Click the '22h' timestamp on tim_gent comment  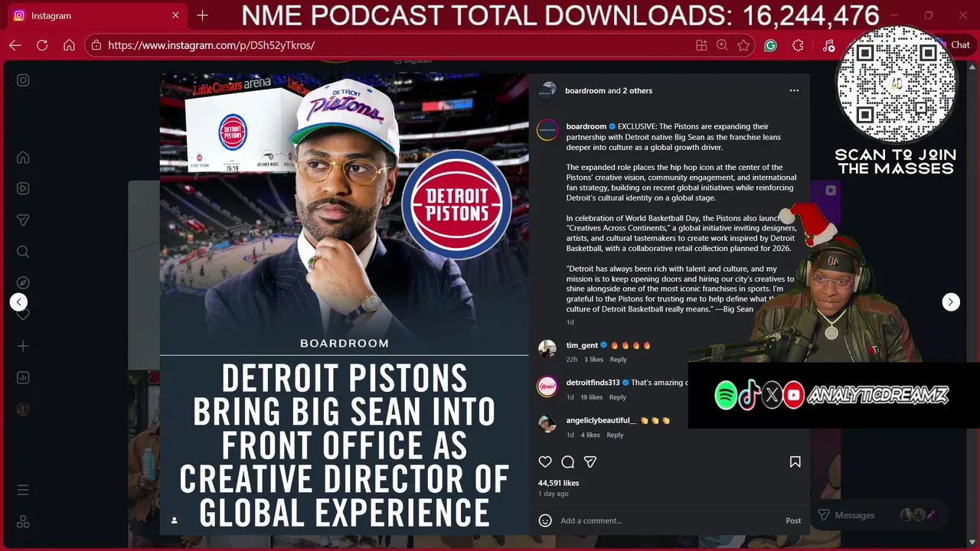click(572, 360)
